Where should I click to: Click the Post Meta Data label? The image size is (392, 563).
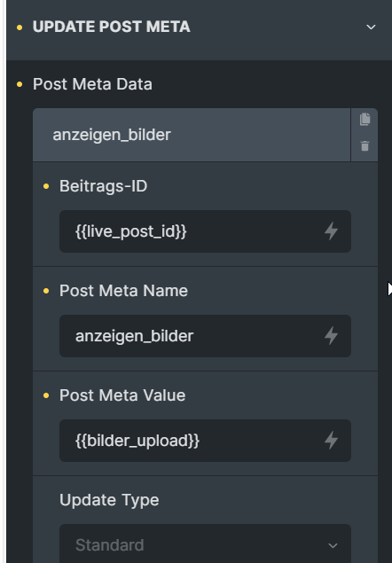click(x=92, y=84)
